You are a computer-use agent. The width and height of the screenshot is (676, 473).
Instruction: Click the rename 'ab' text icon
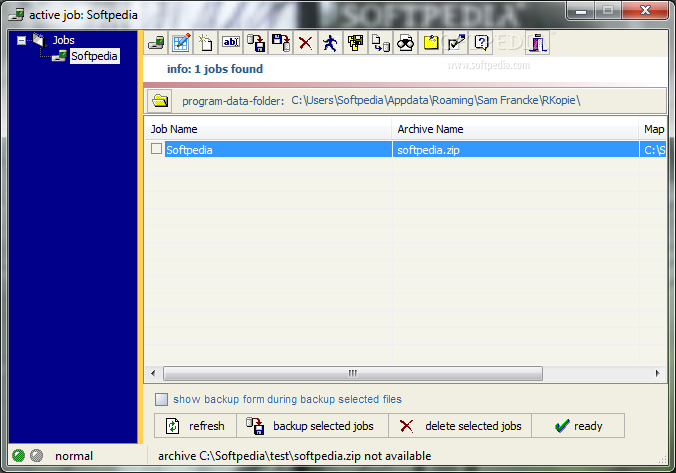(x=231, y=43)
